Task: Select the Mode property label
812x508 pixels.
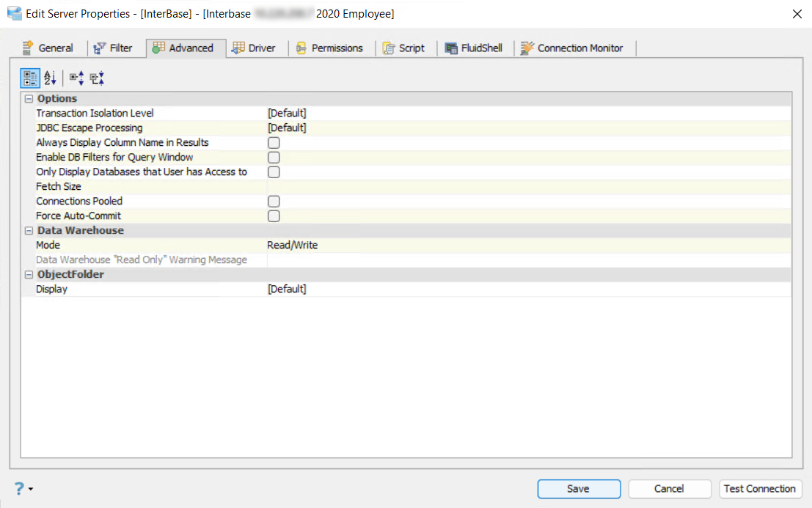Action: 48,246
